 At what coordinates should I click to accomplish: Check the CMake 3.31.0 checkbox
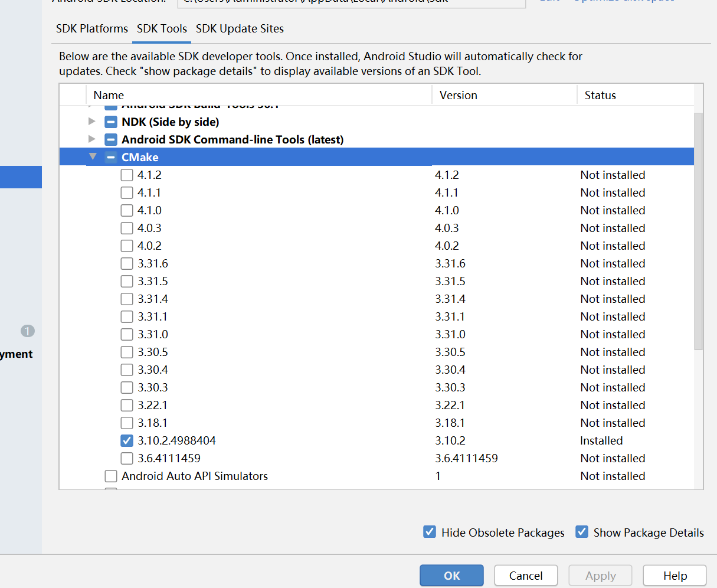pyautogui.click(x=127, y=335)
